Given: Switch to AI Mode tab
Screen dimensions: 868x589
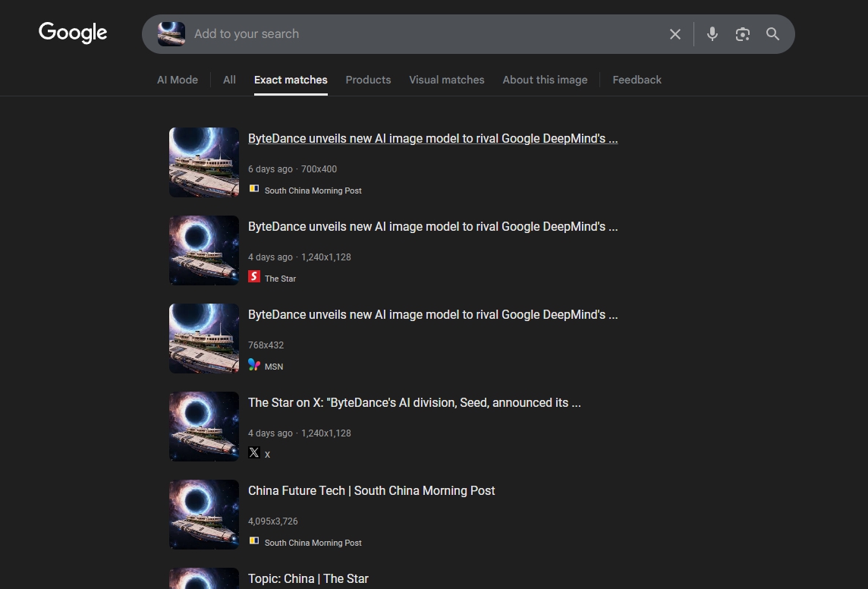Looking at the screenshot, I should click(x=177, y=80).
